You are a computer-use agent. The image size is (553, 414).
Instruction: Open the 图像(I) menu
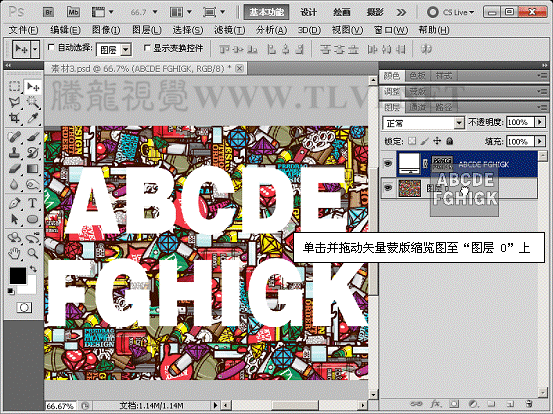click(x=106, y=30)
